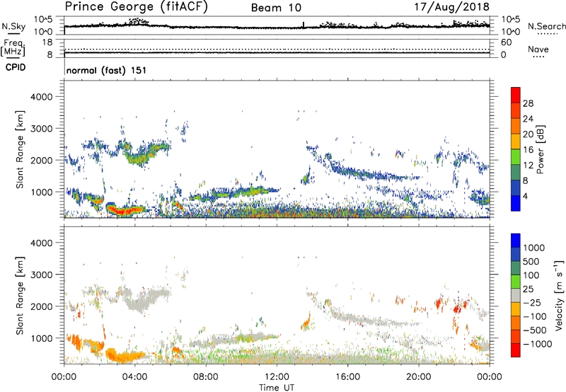The height and width of the screenshot is (392, 566).
Task: Click the '-1000' tick on the Velocity colorbar
Action: pos(538,344)
